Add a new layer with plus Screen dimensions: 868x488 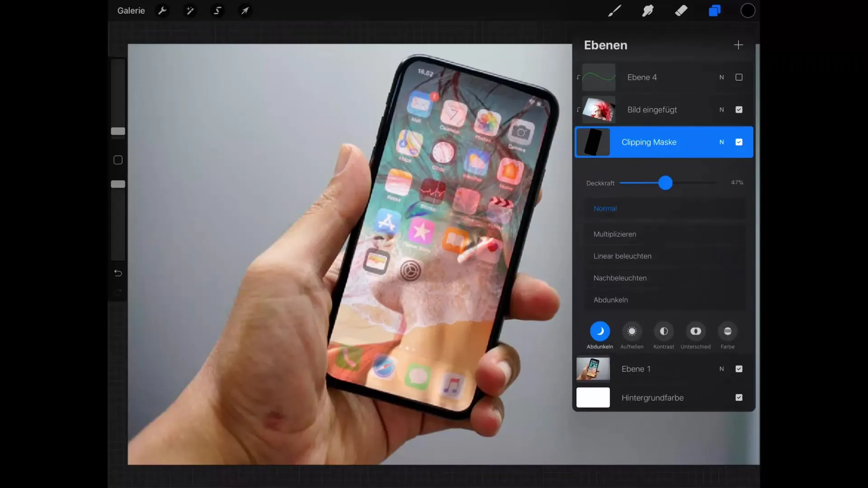pyautogui.click(x=738, y=45)
